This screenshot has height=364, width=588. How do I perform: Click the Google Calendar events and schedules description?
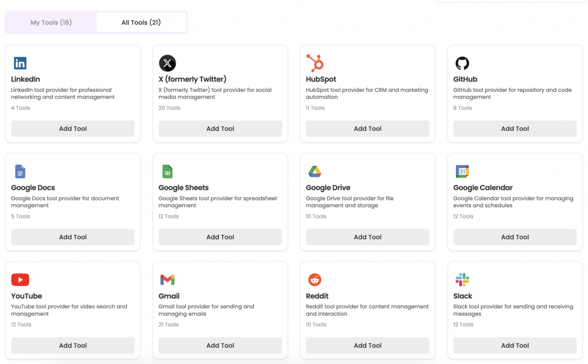click(513, 202)
